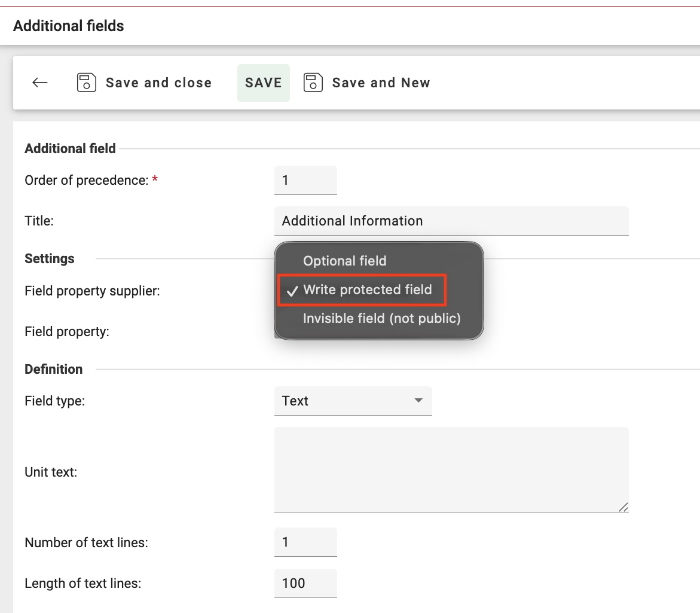The image size is (700, 613).
Task: Click the 'Field property supplier:' label
Action: 92,291
